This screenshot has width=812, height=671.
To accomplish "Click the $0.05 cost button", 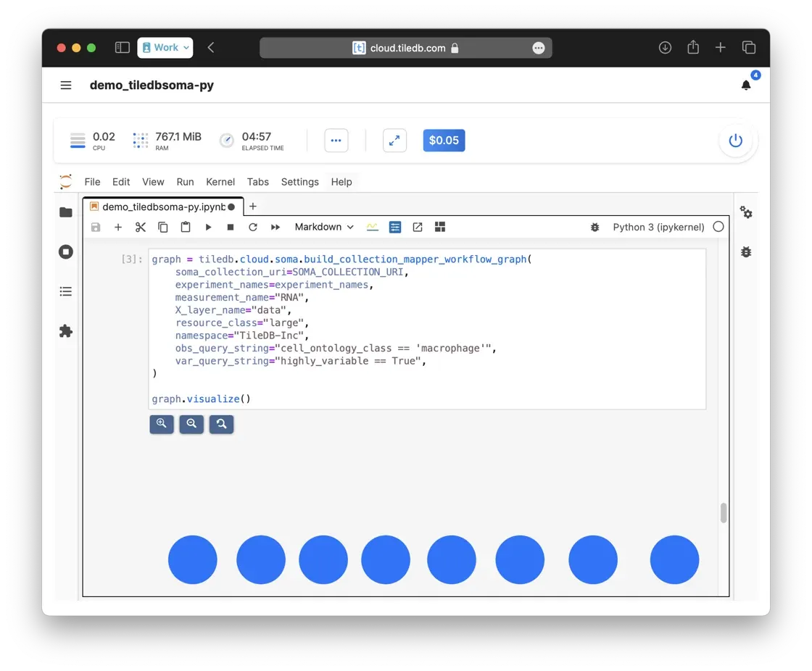I will click(444, 141).
